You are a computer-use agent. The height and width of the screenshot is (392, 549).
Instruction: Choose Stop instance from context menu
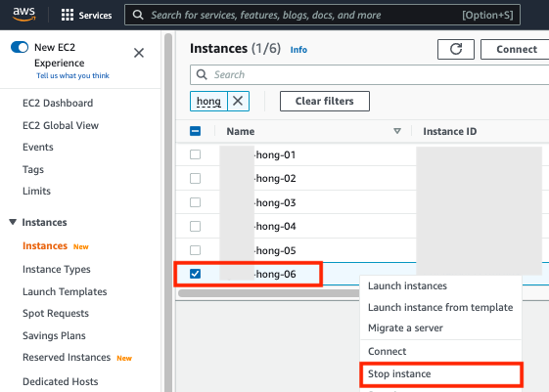point(441,373)
